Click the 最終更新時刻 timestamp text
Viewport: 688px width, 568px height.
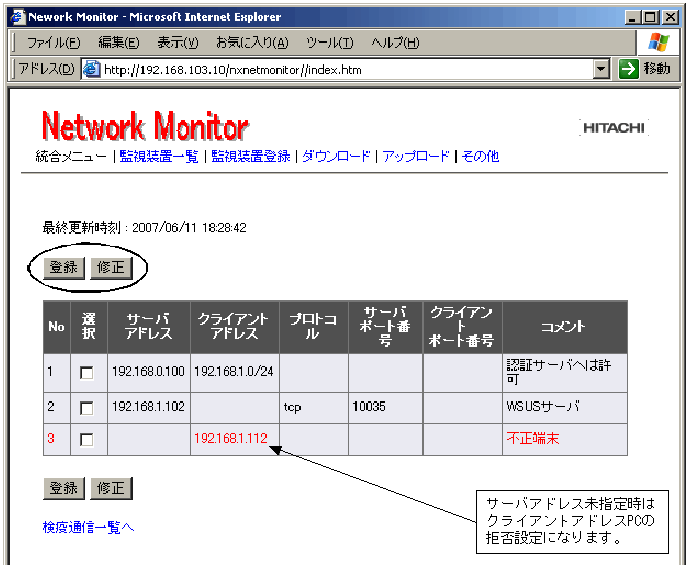144,227
